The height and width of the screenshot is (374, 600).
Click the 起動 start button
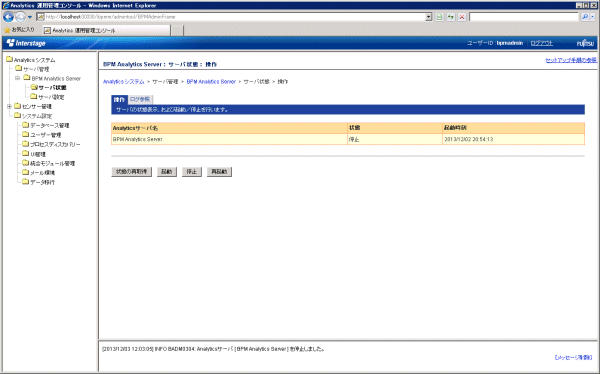click(x=167, y=172)
